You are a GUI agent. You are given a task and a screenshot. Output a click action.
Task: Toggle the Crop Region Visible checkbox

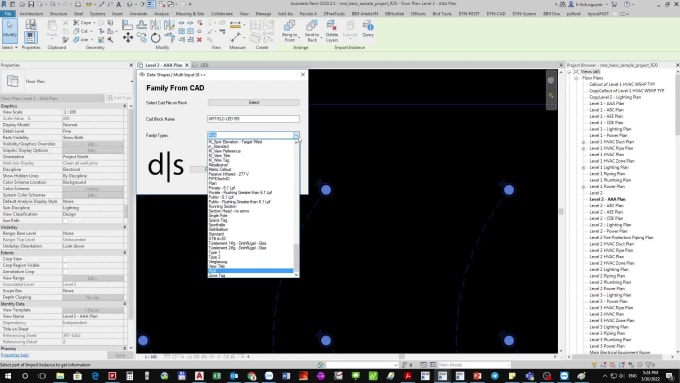coord(65,265)
